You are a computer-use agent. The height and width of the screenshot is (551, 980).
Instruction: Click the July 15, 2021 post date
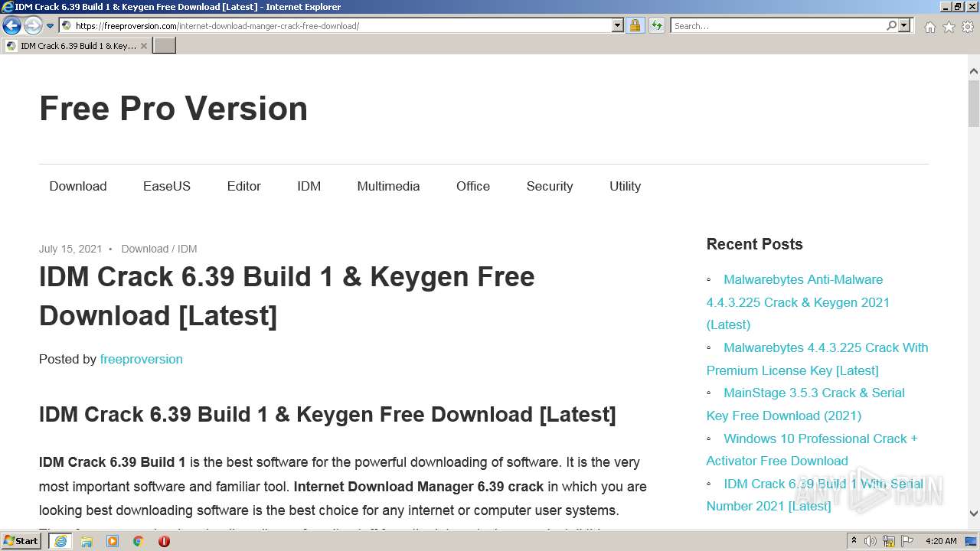coord(70,249)
